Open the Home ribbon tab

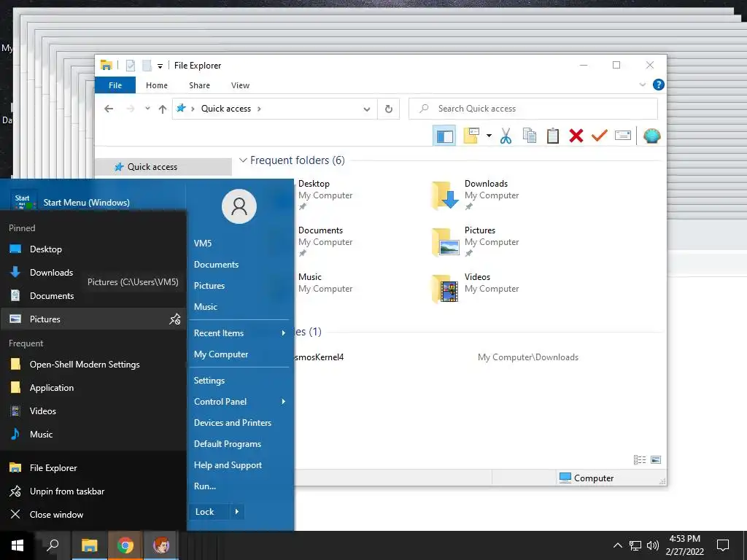pyautogui.click(x=157, y=85)
